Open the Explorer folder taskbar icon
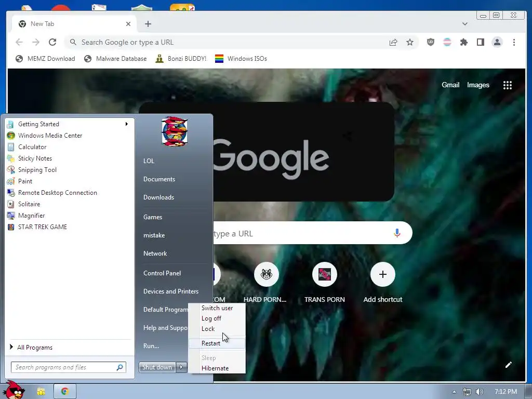532x399 pixels. pos(41,392)
